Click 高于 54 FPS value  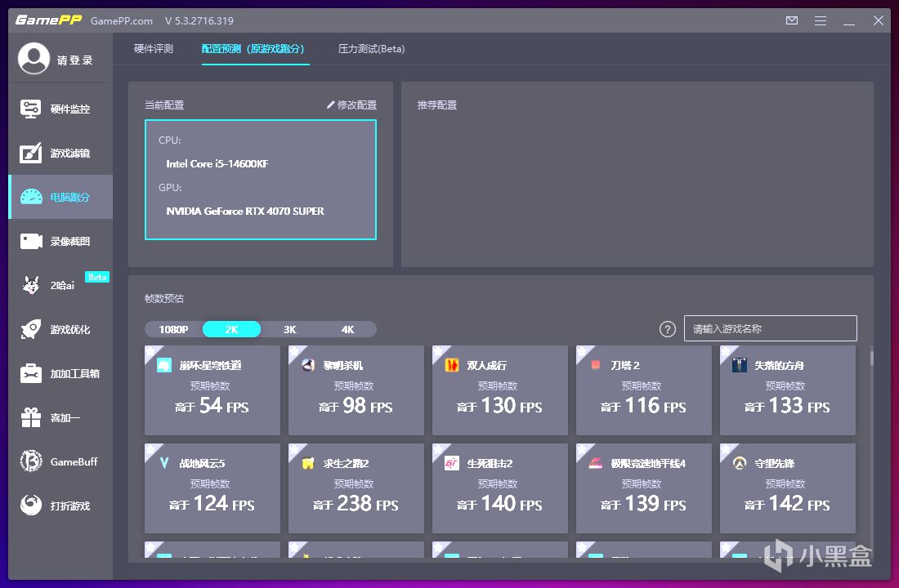point(212,406)
